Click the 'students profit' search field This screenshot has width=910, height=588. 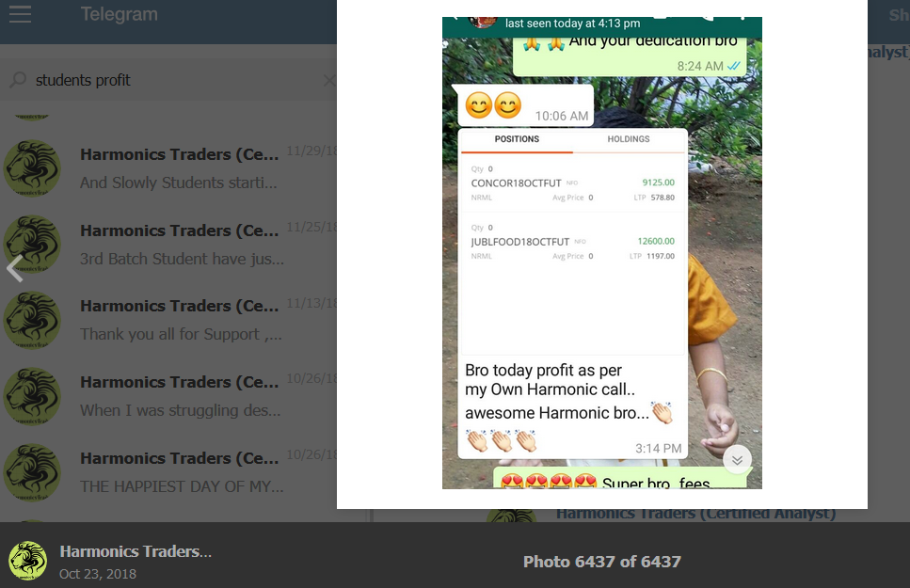click(174, 80)
